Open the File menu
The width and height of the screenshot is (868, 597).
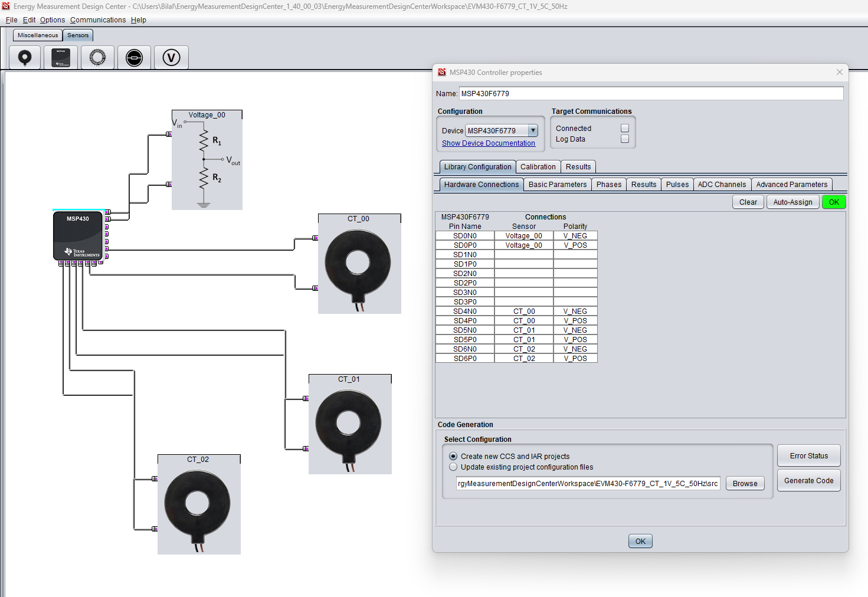[x=12, y=20]
